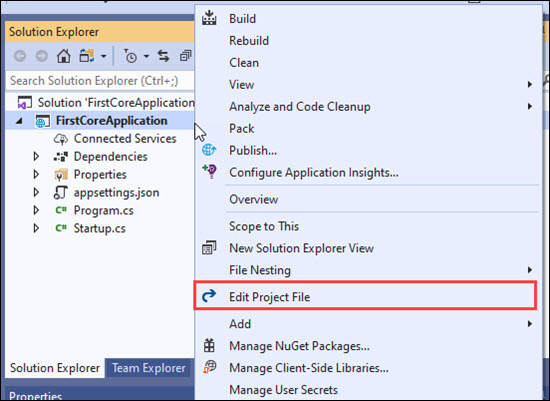Click the Collapse All icon in toolbar
This screenshot has height=401, width=550.
click(185, 56)
